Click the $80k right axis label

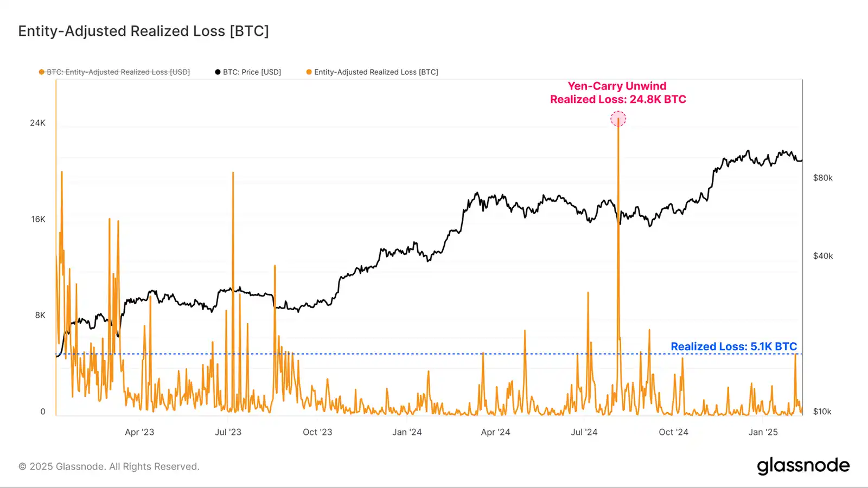coord(822,178)
